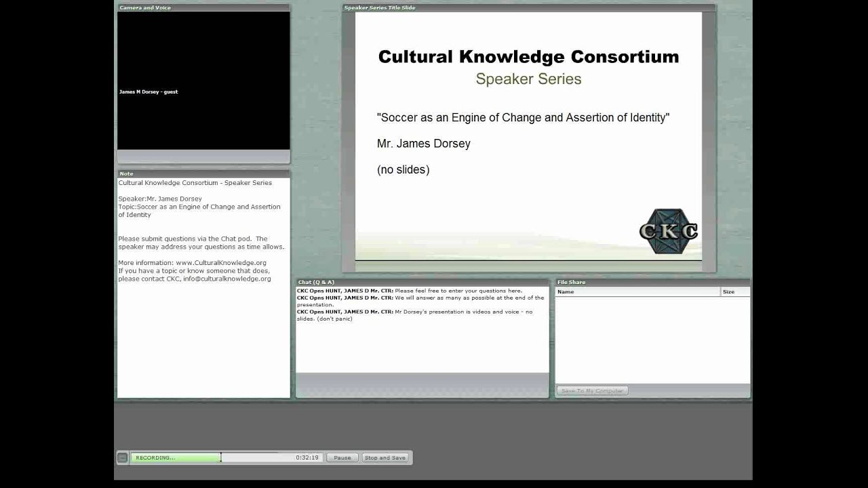Click 'Mr. James Dorsey' on the slide

point(424,144)
